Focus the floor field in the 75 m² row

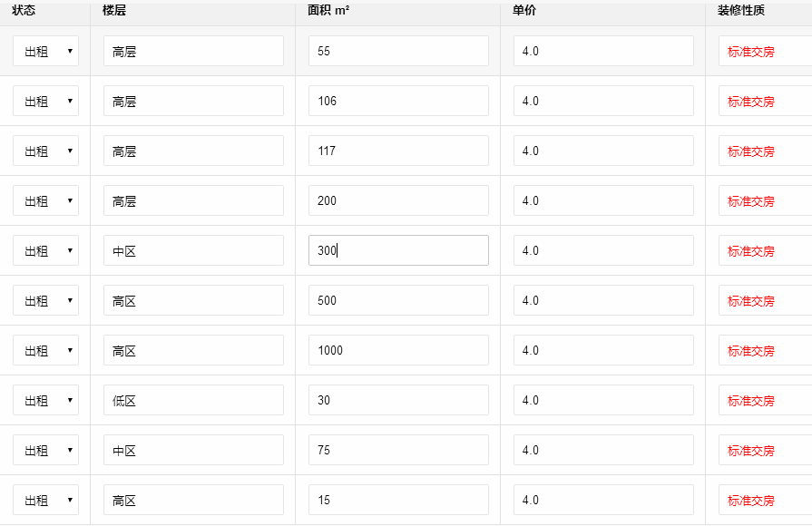(193, 451)
